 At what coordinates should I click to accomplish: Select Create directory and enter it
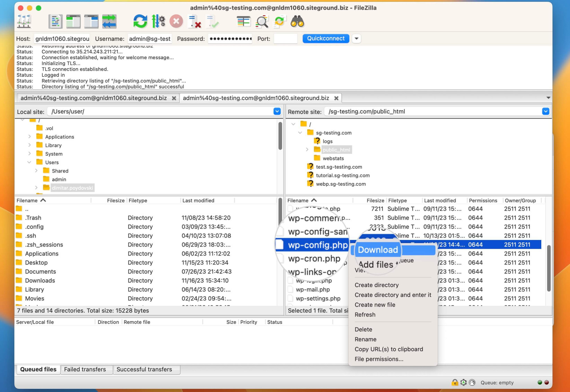393,295
